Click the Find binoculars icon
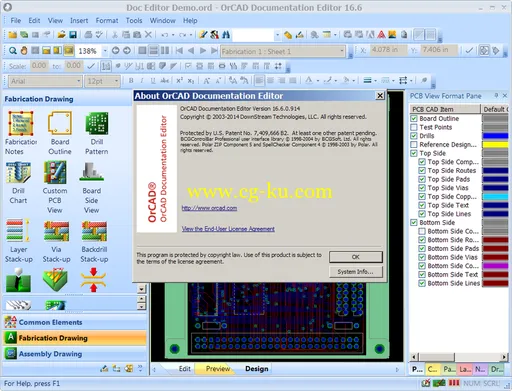 pos(226,34)
